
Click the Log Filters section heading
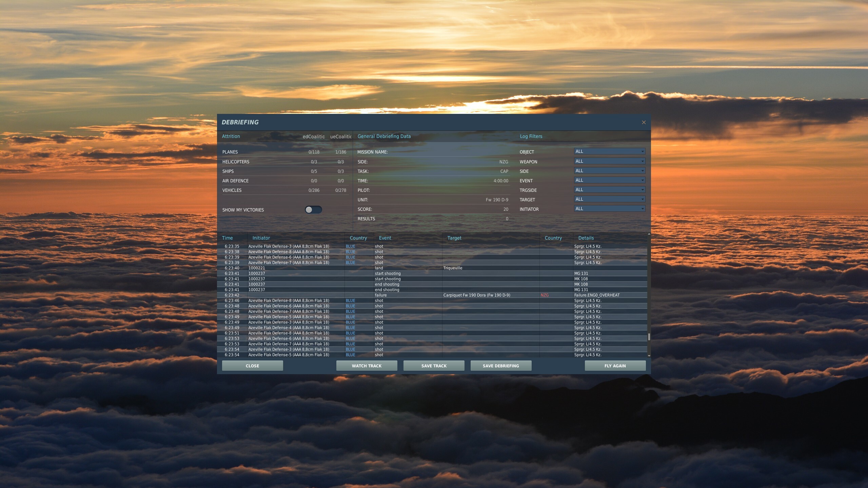(531, 136)
